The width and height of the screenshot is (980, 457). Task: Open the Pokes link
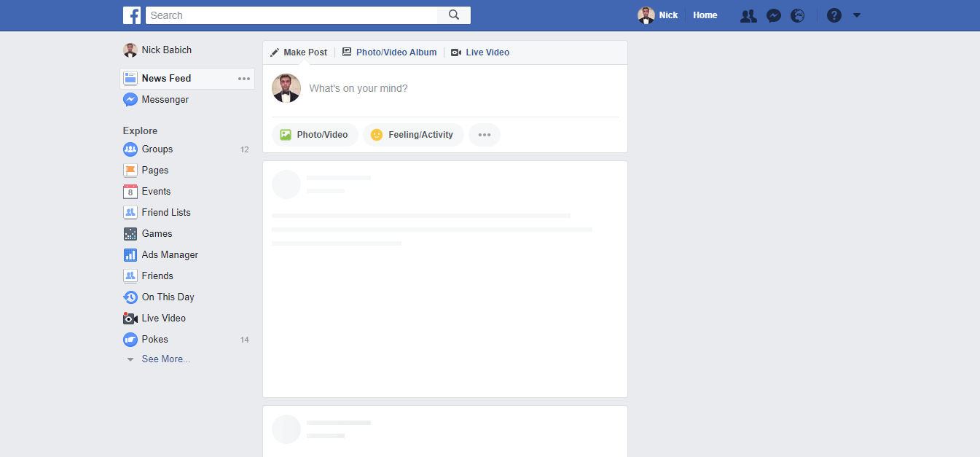point(155,340)
